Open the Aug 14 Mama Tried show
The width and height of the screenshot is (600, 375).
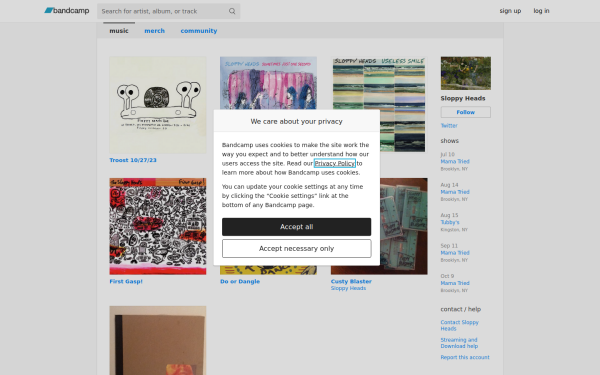(455, 192)
